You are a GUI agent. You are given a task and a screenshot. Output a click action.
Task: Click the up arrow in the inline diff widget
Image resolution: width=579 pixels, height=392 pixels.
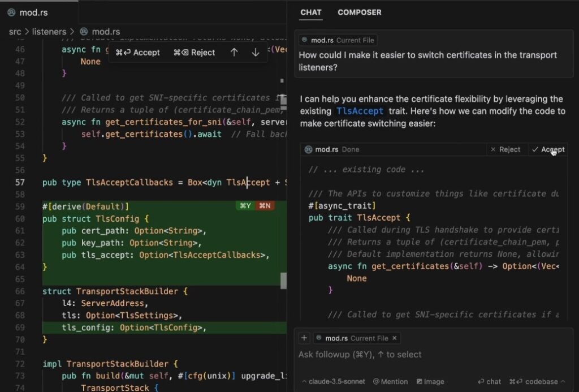pos(235,52)
